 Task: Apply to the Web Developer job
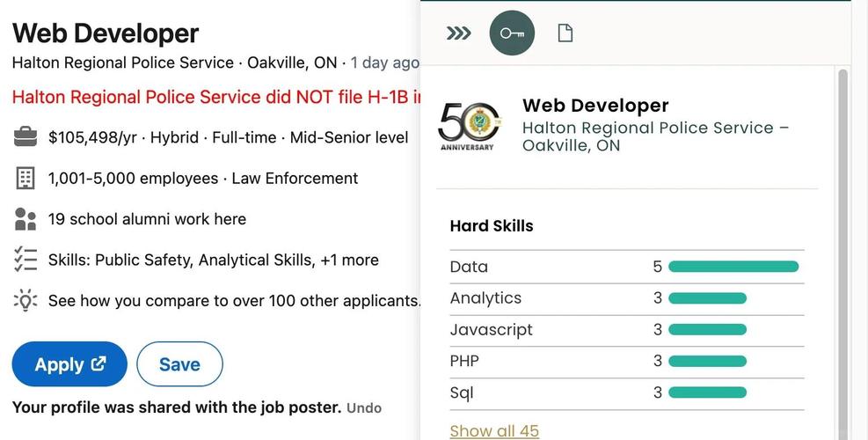tap(69, 364)
